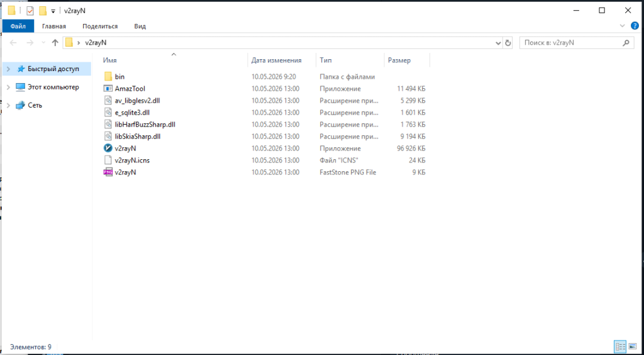Switch to the Вид ribbon tab
Screen dimensions: 644x355
pos(140,26)
